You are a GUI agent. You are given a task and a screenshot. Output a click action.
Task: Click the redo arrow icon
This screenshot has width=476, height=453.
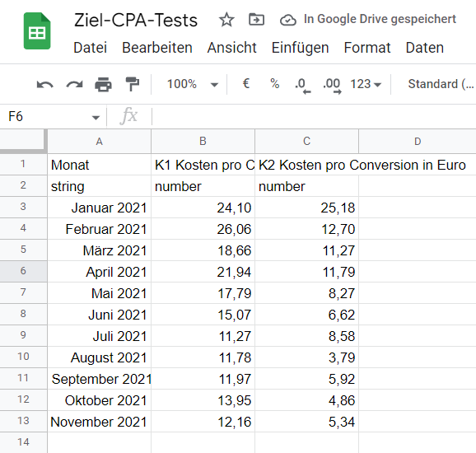(x=74, y=84)
